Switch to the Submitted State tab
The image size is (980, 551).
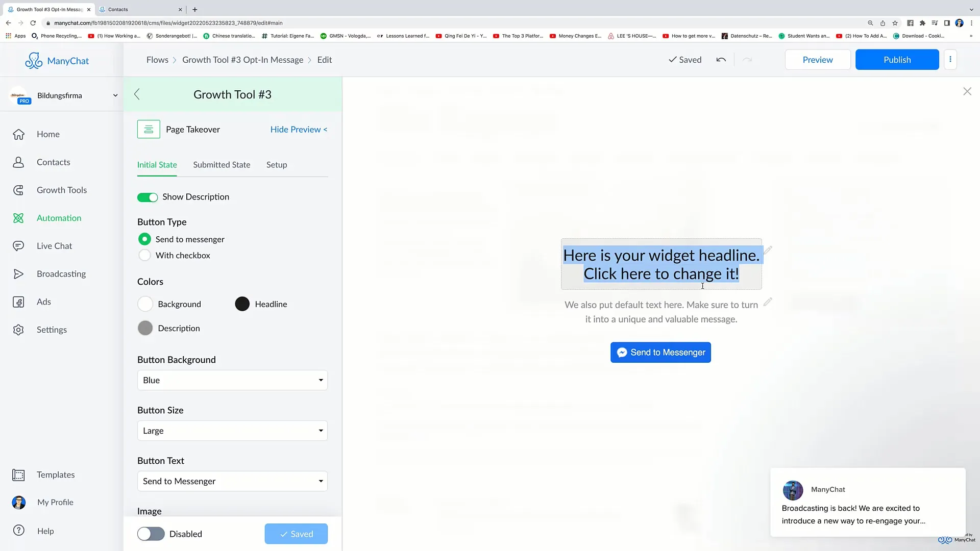222,164
